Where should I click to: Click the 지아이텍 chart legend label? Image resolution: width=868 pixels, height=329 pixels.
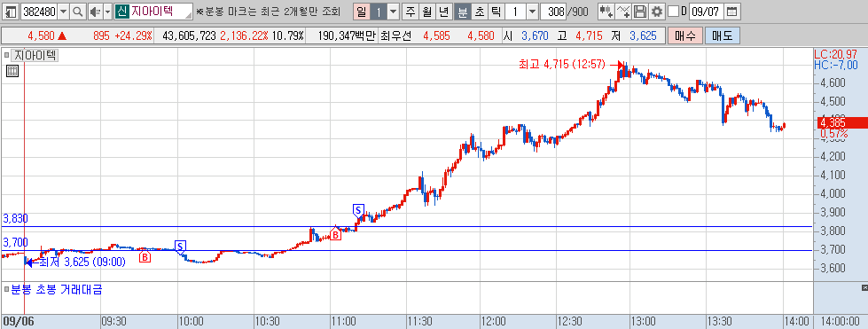[x=35, y=55]
